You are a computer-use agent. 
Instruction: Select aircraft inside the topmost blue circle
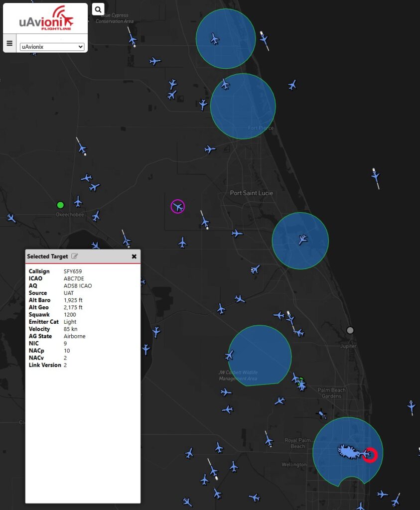[x=215, y=39]
